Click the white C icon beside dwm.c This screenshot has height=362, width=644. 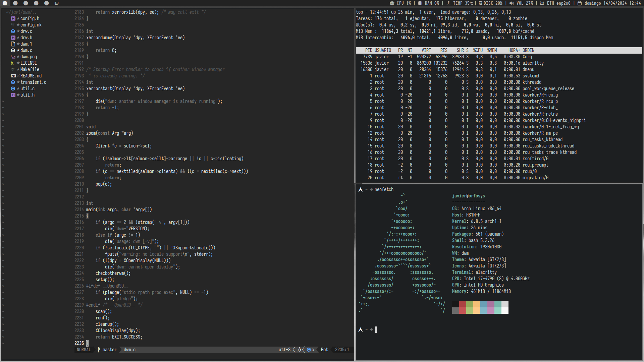pos(13,50)
